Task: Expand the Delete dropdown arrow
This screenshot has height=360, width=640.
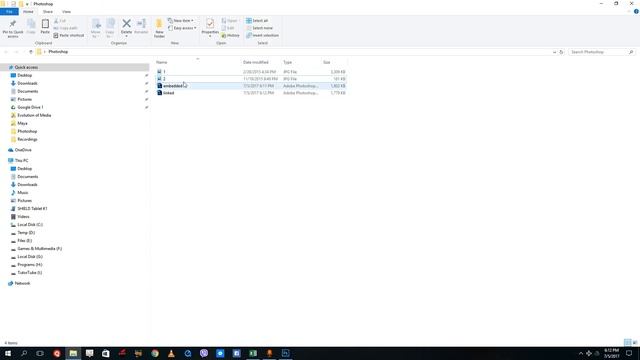Action: [x=127, y=36]
